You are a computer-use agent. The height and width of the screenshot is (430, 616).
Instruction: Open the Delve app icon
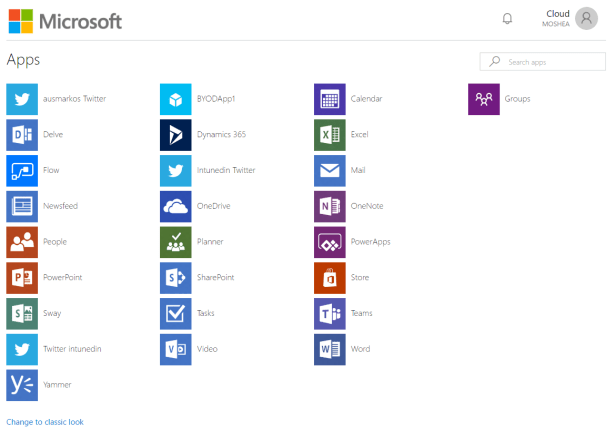coord(22,135)
